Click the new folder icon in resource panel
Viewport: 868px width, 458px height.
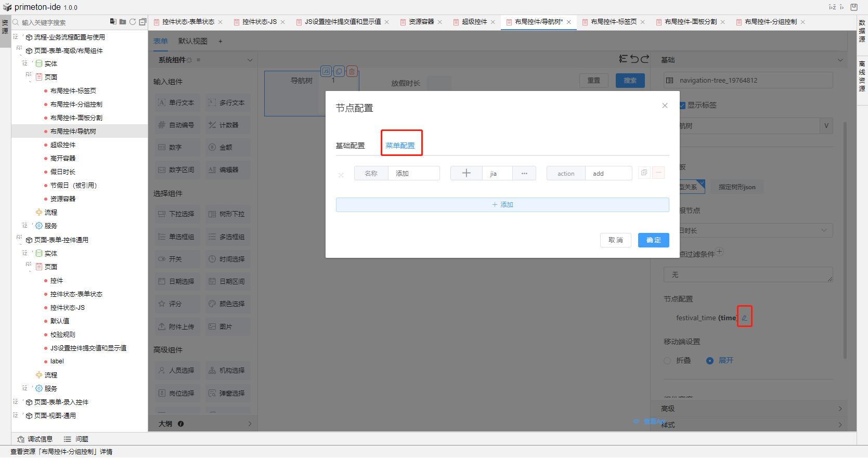123,22
